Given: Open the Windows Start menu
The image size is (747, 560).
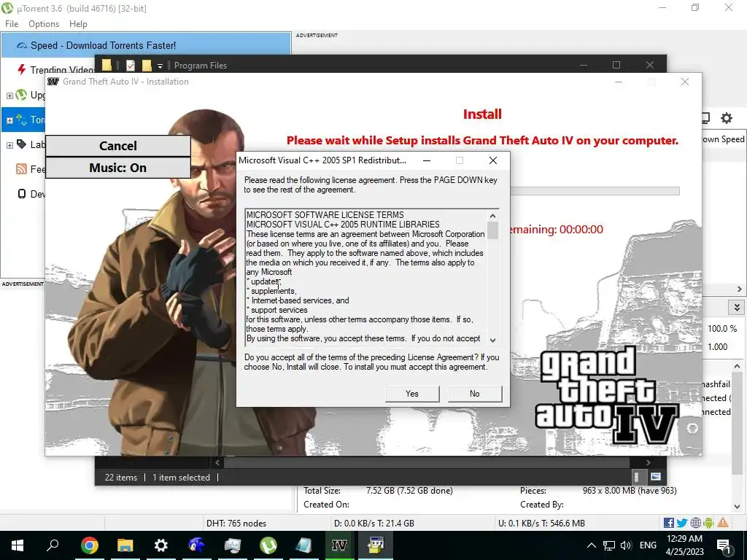Looking at the screenshot, I should click(18, 545).
